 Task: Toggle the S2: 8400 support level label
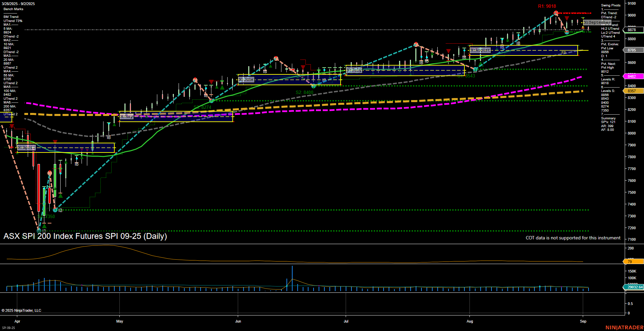coord(305,92)
